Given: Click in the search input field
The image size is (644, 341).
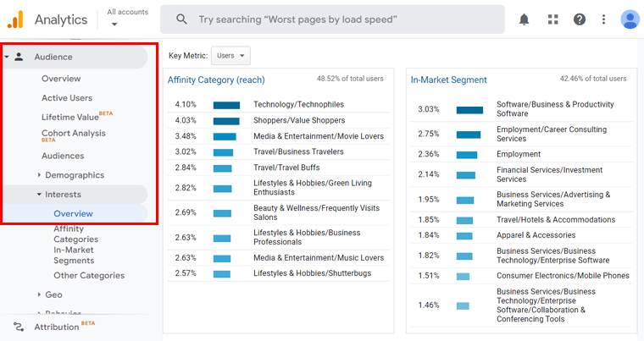Looking at the screenshot, I should point(332,19).
